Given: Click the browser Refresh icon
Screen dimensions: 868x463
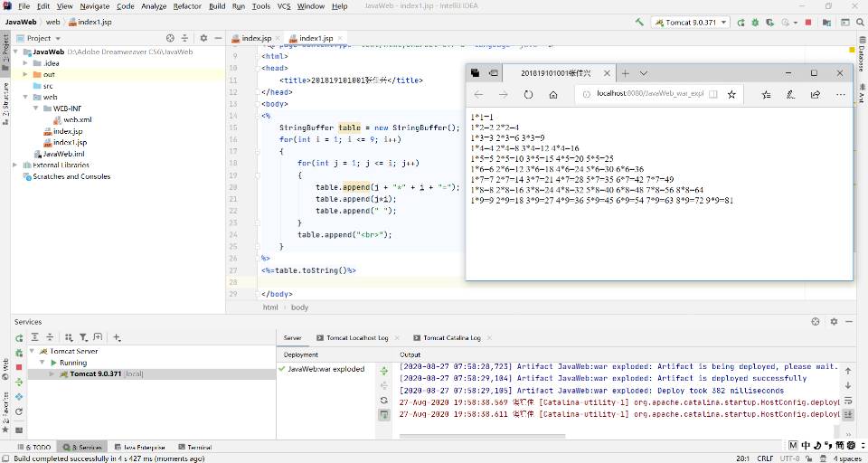Looking at the screenshot, I should coord(528,95).
